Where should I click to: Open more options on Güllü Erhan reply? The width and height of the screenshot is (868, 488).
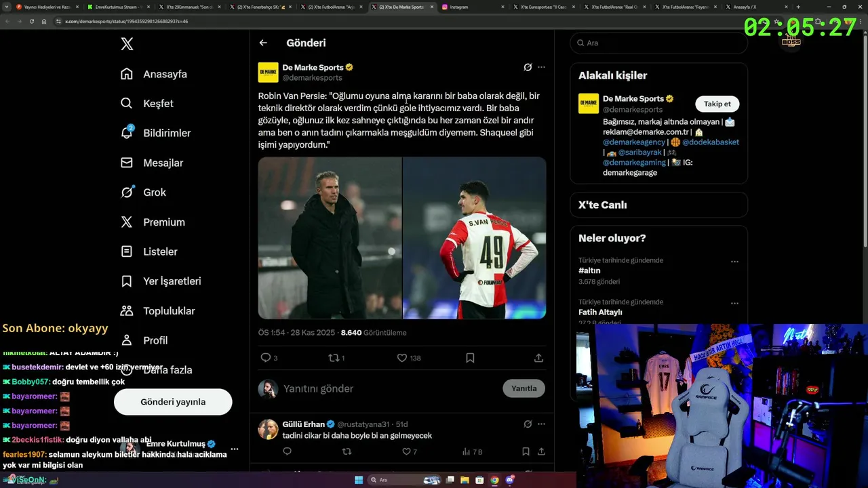541,424
